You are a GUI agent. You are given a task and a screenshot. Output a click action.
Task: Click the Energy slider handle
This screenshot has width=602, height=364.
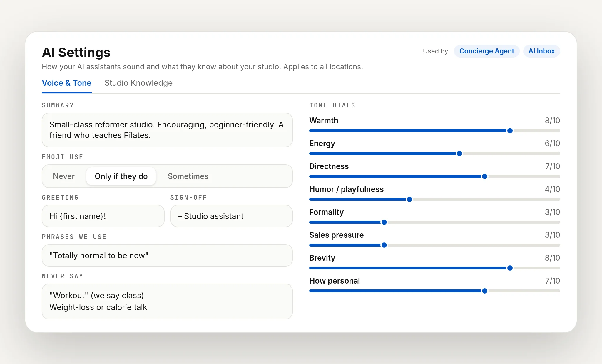coord(459,154)
